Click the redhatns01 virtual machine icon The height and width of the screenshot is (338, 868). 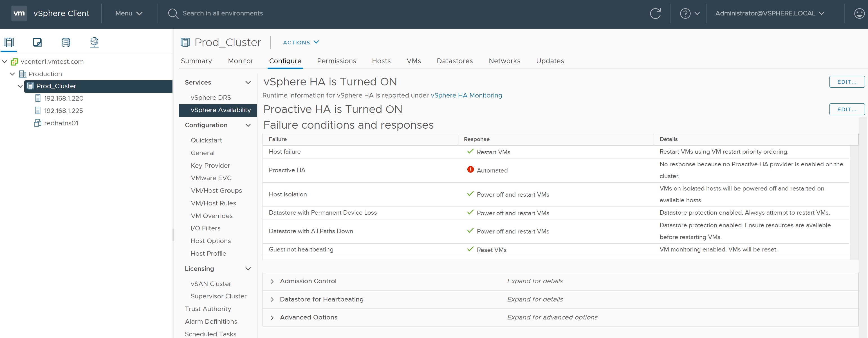point(38,123)
